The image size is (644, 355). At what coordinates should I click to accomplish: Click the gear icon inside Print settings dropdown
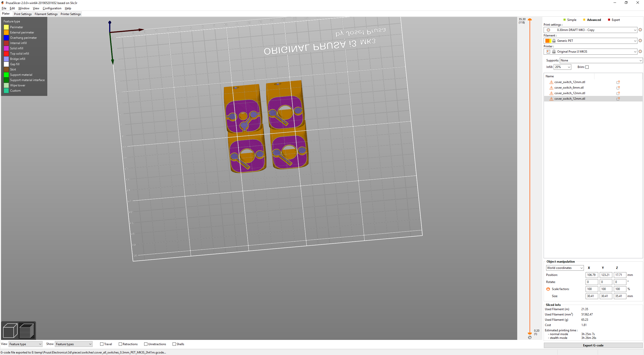(548, 30)
